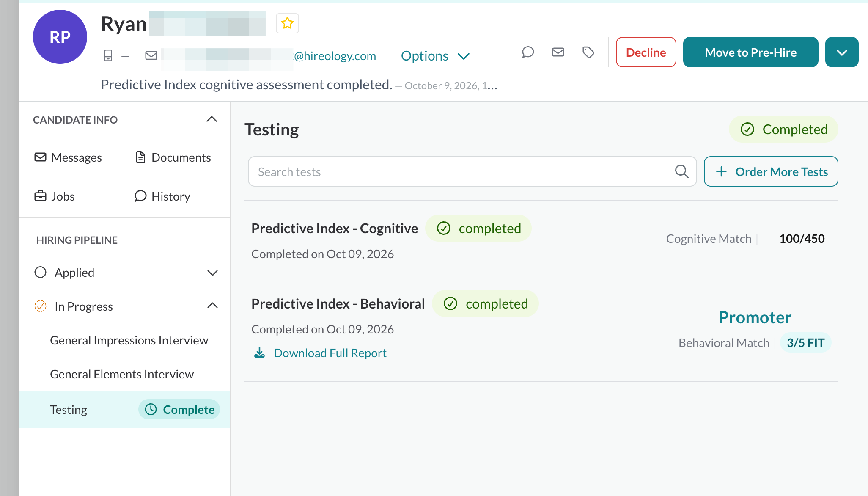Open Jobs in candidate info
The width and height of the screenshot is (868, 496).
click(x=55, y=196)
